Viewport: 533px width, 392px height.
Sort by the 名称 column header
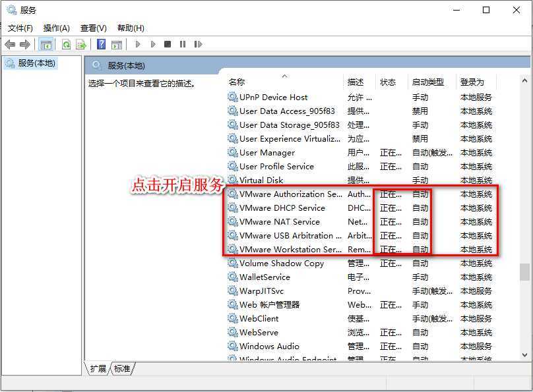point(285,82)
